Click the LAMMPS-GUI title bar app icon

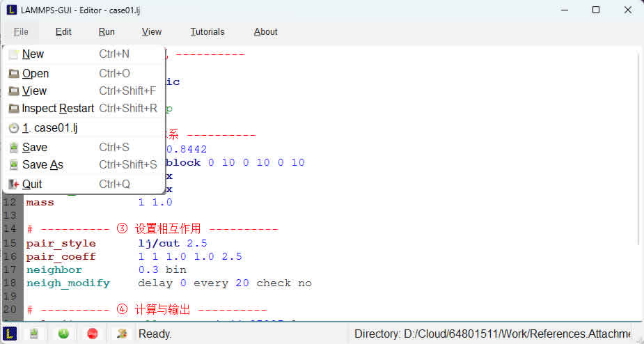[12, 10]
